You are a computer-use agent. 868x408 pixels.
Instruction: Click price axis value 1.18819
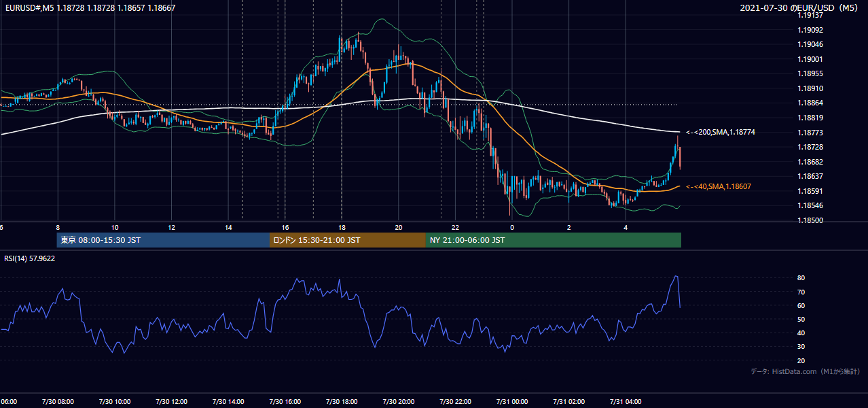(x=811, y=118)
